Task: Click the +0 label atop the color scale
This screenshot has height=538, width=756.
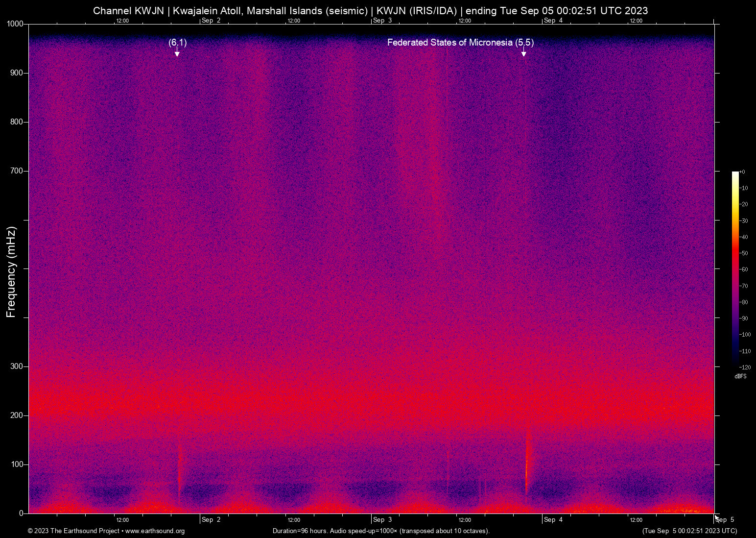Action: [x=742, y=172]
